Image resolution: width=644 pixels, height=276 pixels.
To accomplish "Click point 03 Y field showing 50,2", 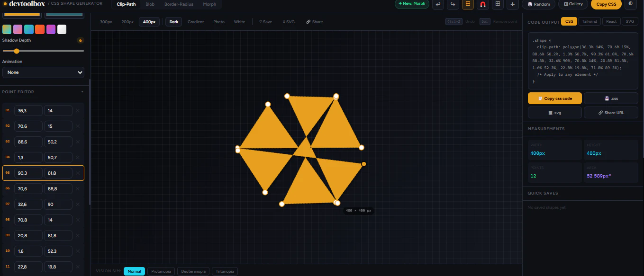I will point(58,142).
